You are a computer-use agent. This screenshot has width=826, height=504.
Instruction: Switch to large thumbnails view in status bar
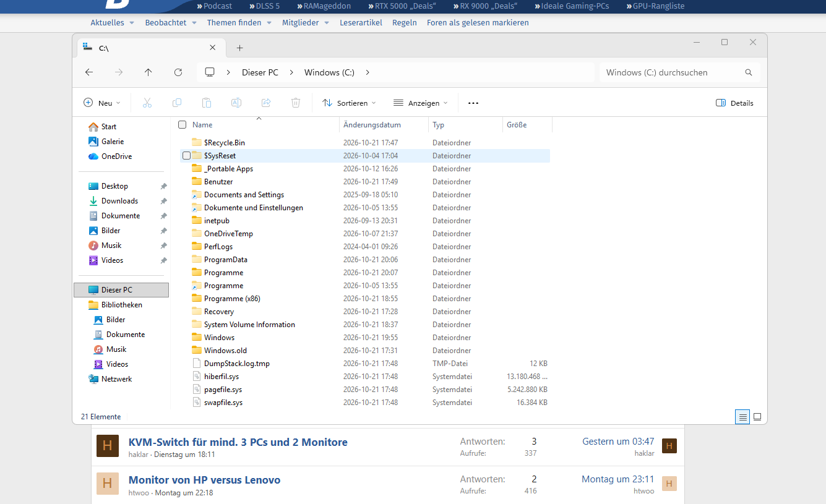click(757, 417)
